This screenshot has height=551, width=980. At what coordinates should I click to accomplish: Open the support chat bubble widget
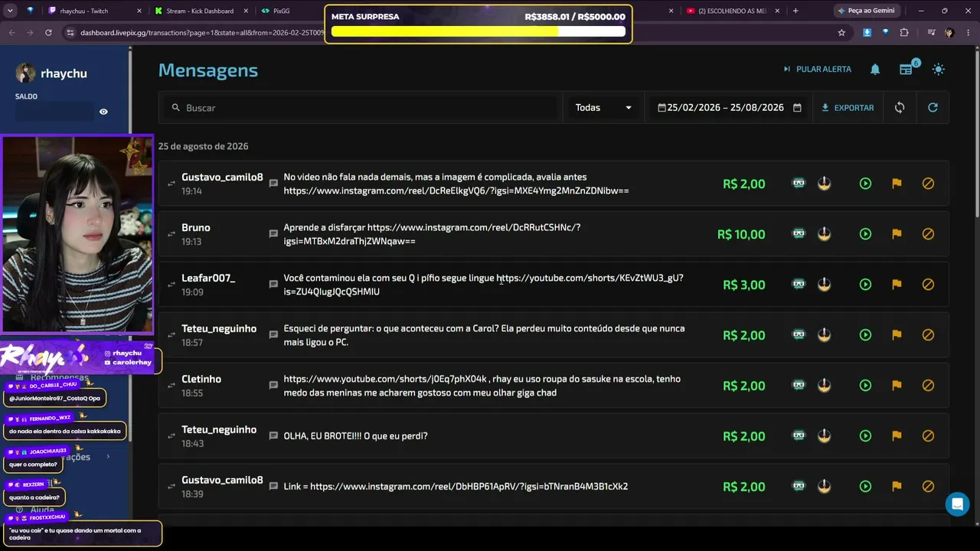click(x=957, y=504)
